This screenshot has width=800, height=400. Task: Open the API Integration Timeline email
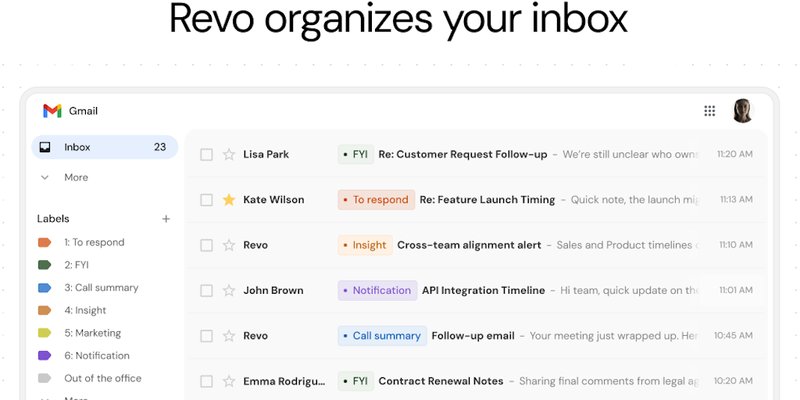pyautogui.click(x=485, y=291)
